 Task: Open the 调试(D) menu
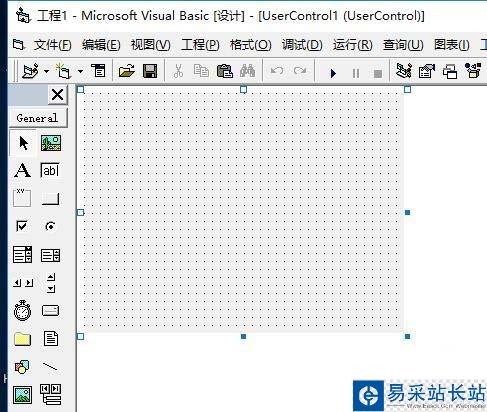pyautogui.click(x=302, y=44)
